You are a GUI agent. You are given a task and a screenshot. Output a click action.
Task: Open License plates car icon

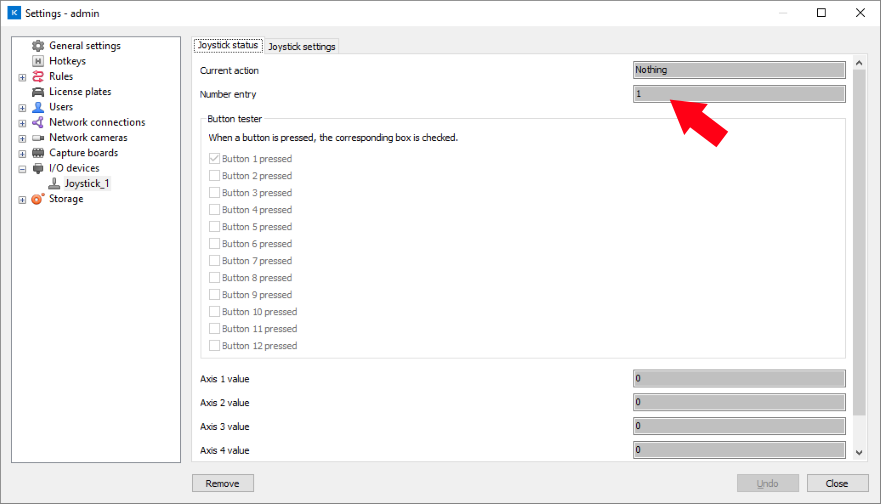coord(38,92)
